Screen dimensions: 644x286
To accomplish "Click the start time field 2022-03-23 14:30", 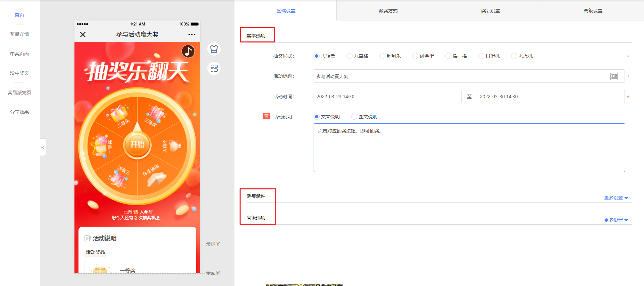I will pos(387,97).
